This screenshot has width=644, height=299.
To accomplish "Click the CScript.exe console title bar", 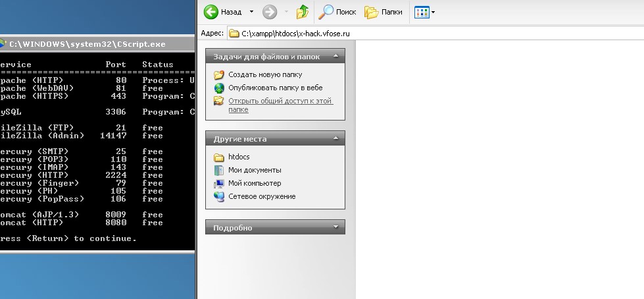I will tap(99, 44).
